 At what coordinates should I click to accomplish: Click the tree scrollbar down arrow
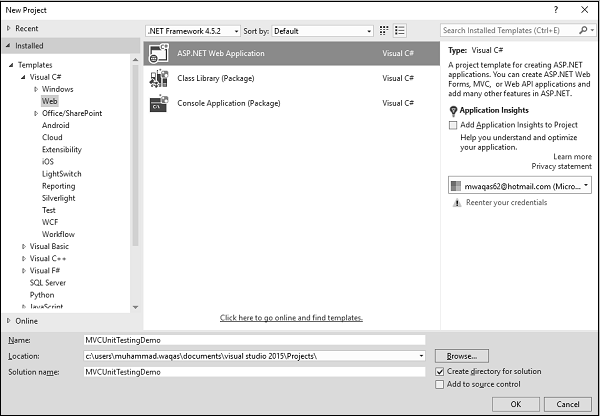pos(135,307)
